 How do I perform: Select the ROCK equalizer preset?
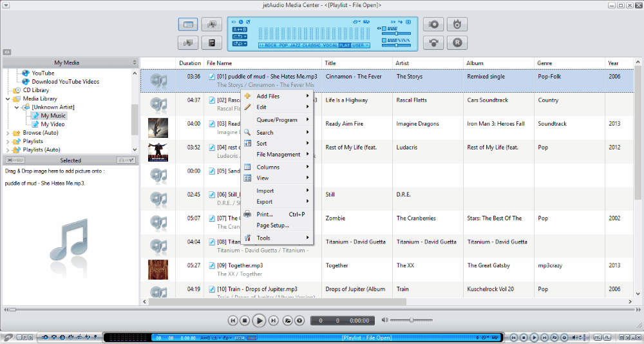(269, 45)
